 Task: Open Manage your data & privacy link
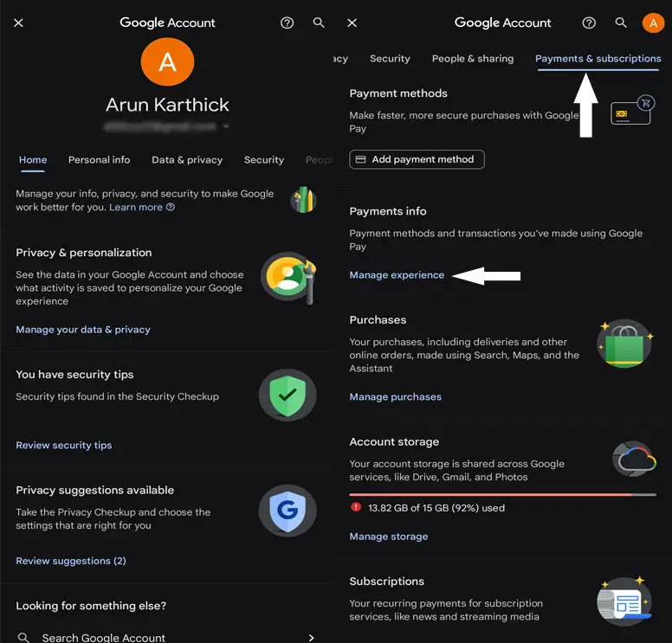83,330
